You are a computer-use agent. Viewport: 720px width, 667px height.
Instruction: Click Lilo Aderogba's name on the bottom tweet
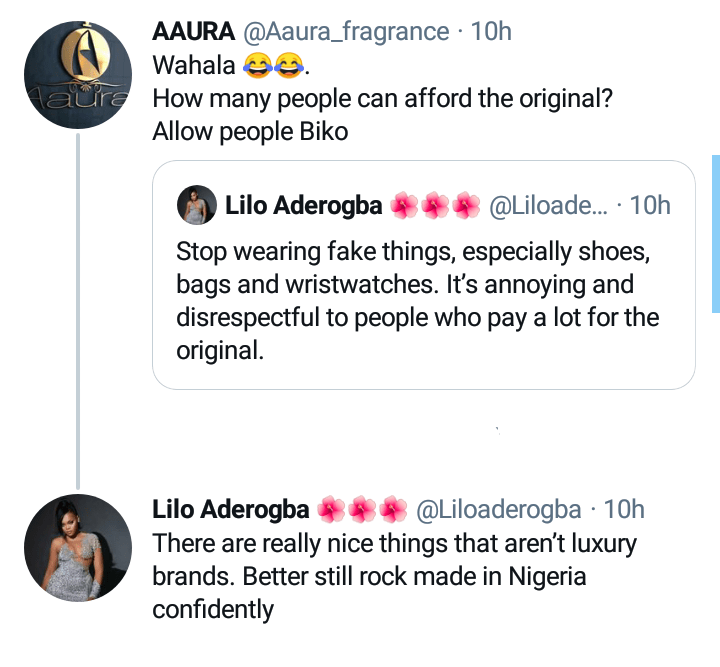click(x=230, y=510)
